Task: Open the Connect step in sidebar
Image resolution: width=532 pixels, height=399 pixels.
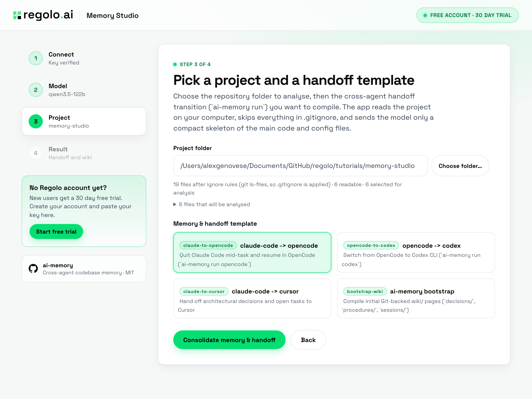Action: [84, 58]
